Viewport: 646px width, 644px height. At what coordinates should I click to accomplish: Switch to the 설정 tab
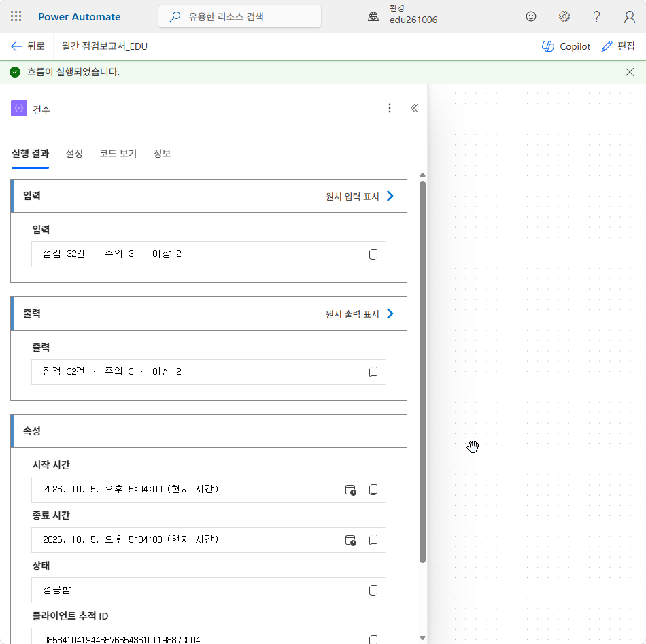click(x=74, y=154)
